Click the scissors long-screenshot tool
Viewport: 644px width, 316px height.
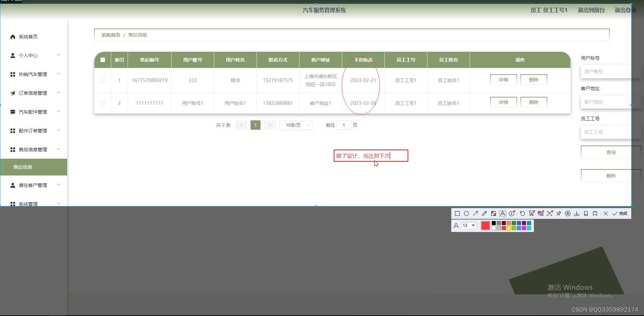pyautogui.click(x=532, y=213)
